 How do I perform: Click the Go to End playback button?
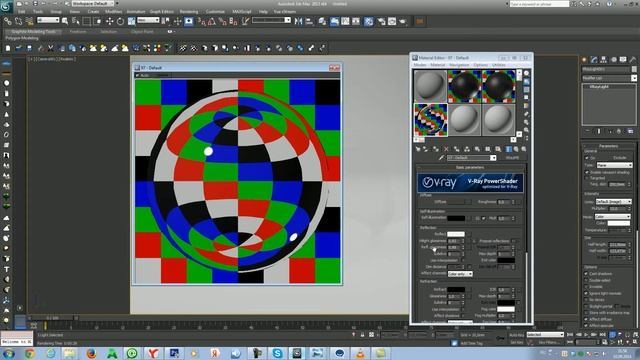coord(602,335)
